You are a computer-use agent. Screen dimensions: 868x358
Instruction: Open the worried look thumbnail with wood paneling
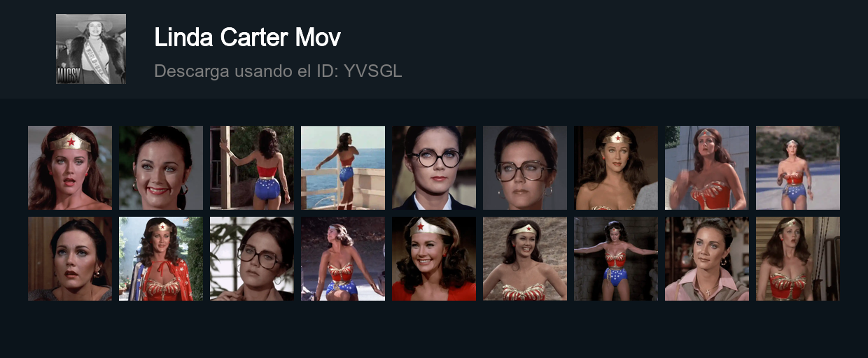(x=70, y=259)
